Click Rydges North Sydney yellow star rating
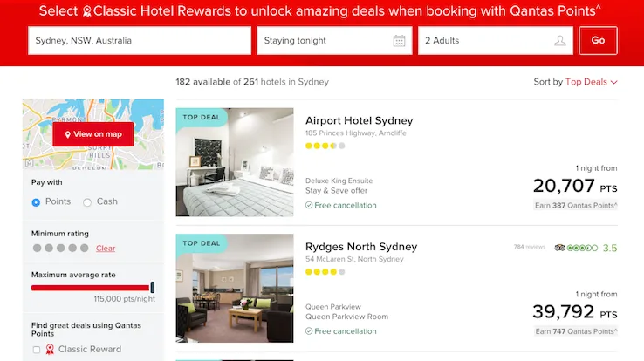Image resolution: width=644 pixels, height=361 pixels. coord(325,271)
